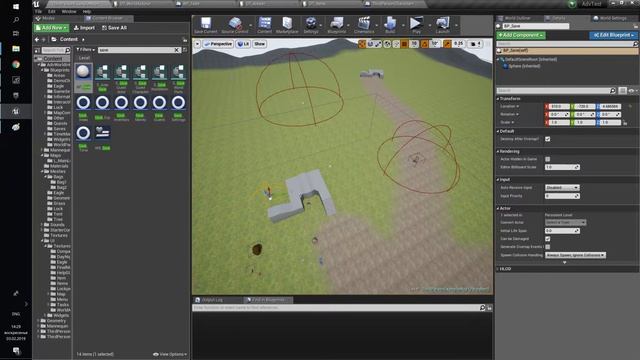Click the Content Browser forward arrow
The width and height of the screenshot is (640, 360).
pos(44,40)
